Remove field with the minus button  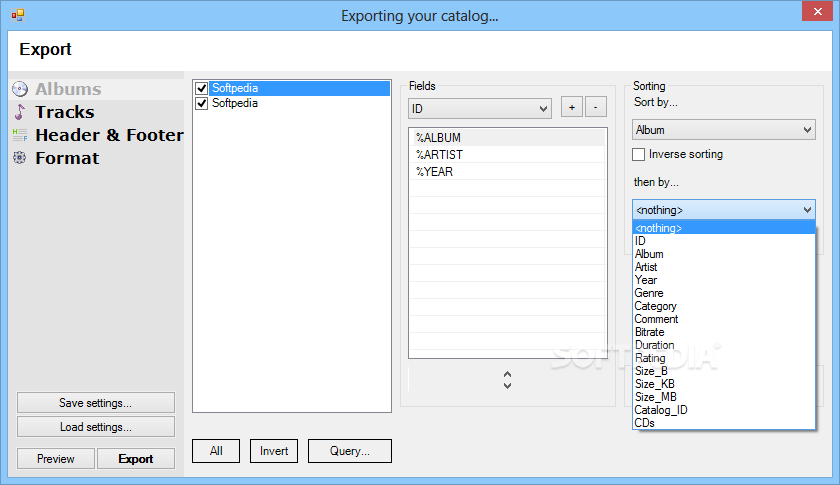tap(595, 107)
